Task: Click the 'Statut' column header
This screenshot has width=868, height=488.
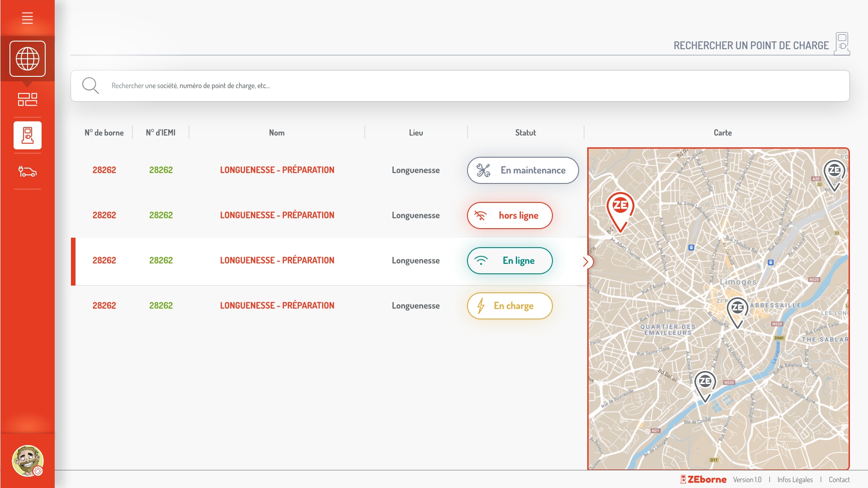Action: coord(525,132)
